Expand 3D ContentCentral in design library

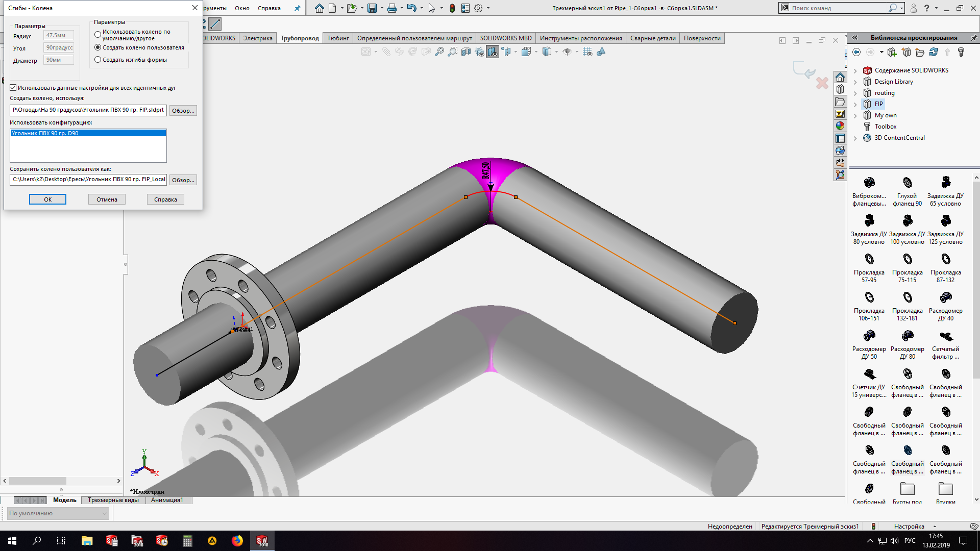855,137
